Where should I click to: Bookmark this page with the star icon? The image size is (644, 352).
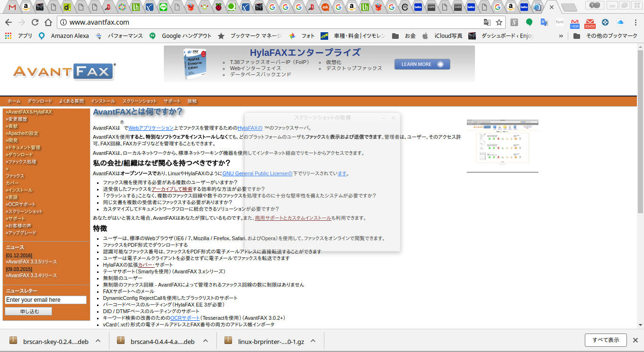[499, 22]
